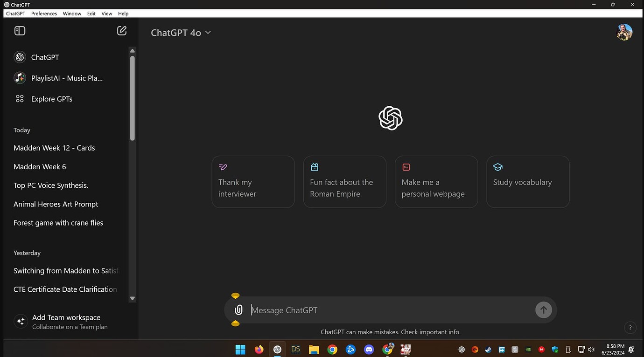Expand the ChatGPT 4o model selector

(x=181, y=33)
